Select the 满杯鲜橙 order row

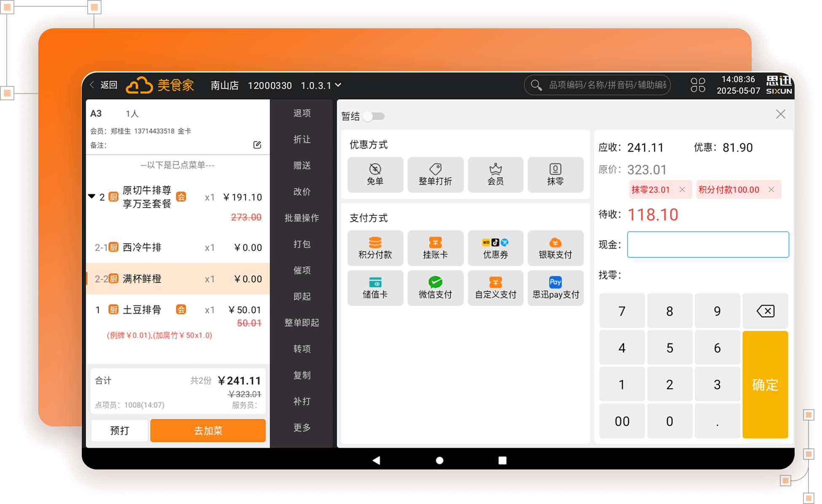[178, 279]
